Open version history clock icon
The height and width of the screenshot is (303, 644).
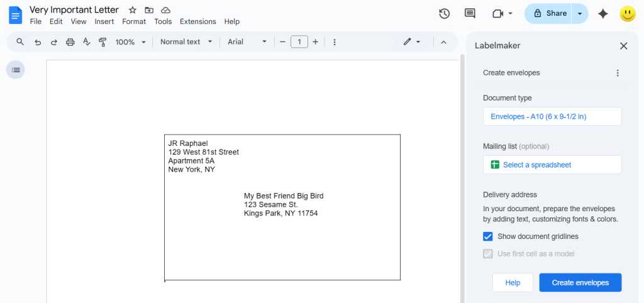[x=444, y=13]
